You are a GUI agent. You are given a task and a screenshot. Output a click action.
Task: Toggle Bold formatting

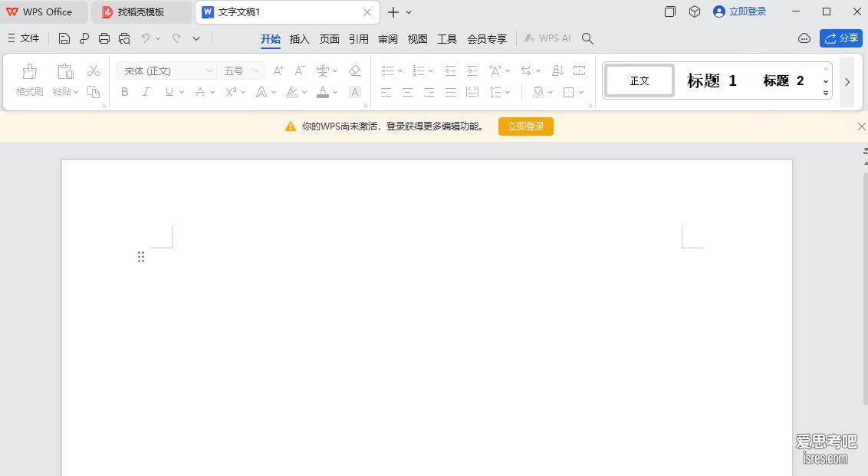click(x=125, y=92)
